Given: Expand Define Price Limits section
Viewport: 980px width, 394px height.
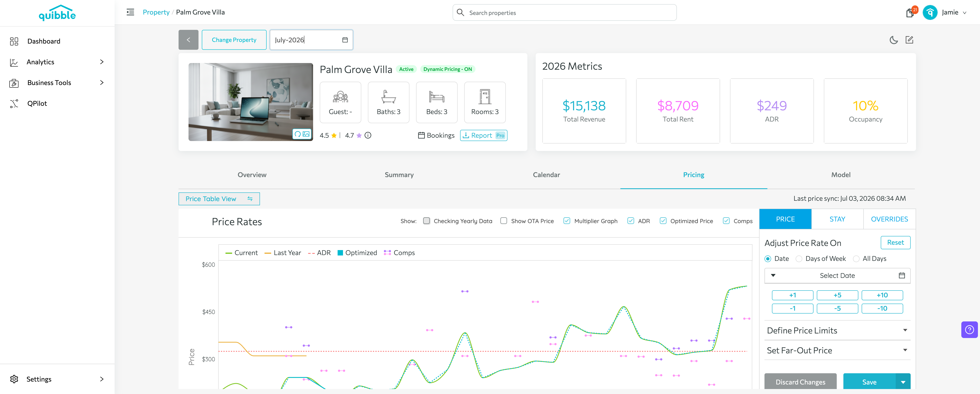Looking at the screenshot, I should coord(837,331).
